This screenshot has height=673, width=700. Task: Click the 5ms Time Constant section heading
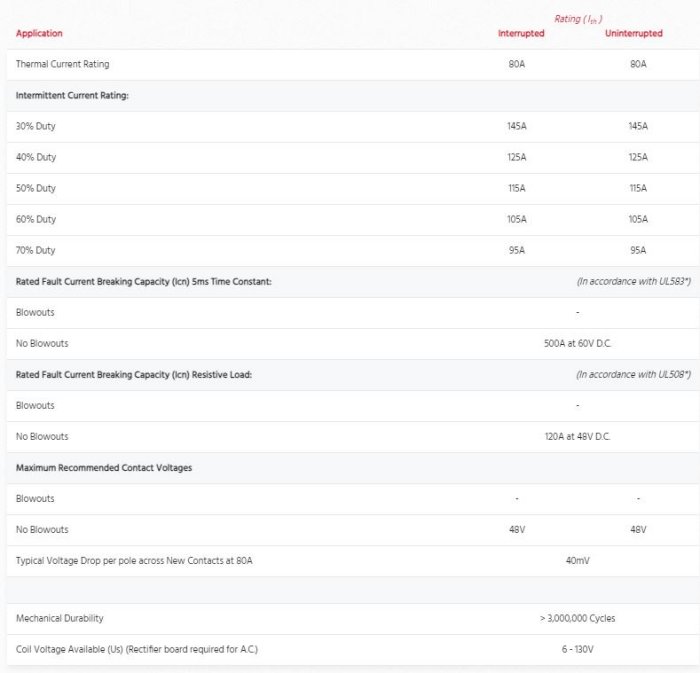coord(144,282)
